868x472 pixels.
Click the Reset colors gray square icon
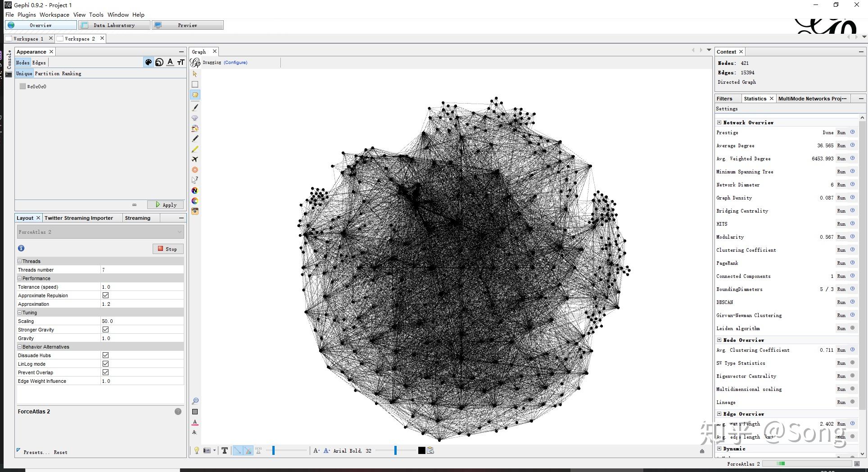[x=195, y=412]
